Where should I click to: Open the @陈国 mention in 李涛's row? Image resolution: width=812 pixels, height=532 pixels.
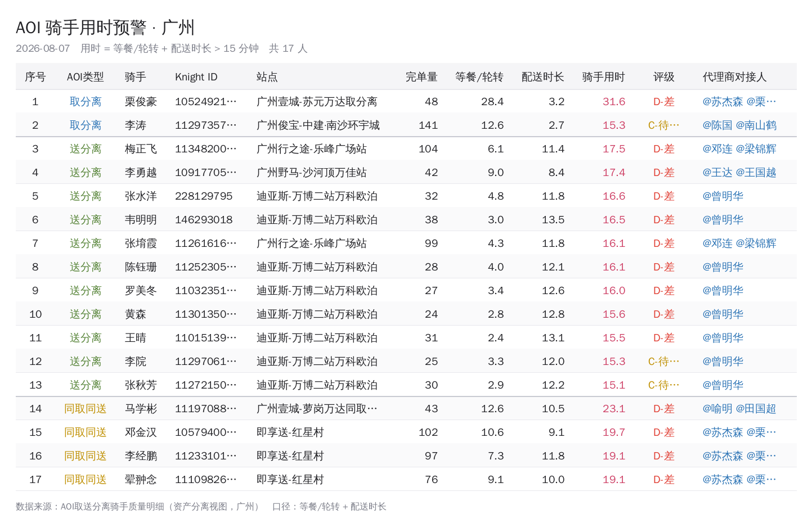pos(717,125)
